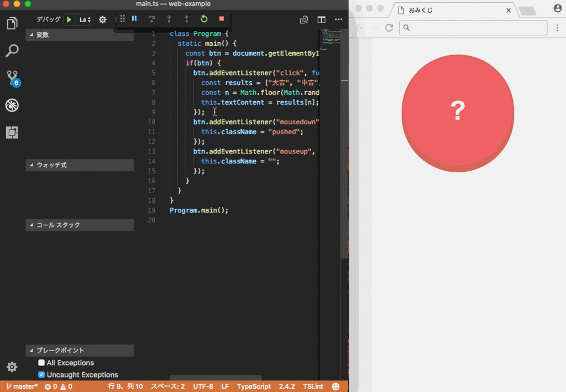
Task: Click the editor horizontal scrollbar
Action: (x=216, y=378)
